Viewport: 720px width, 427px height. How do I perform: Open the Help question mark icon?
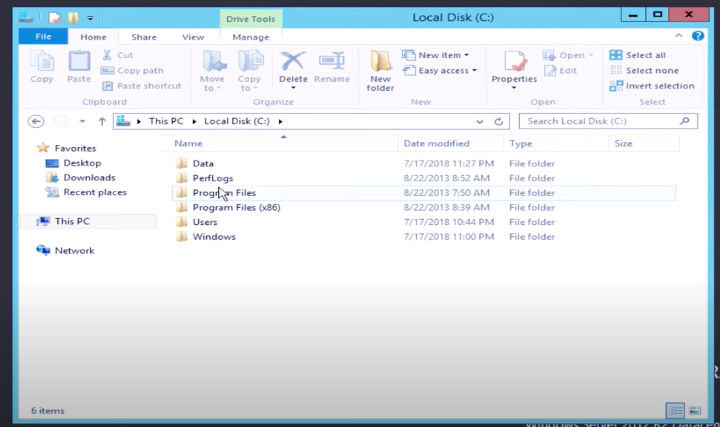tap(698, 36)
